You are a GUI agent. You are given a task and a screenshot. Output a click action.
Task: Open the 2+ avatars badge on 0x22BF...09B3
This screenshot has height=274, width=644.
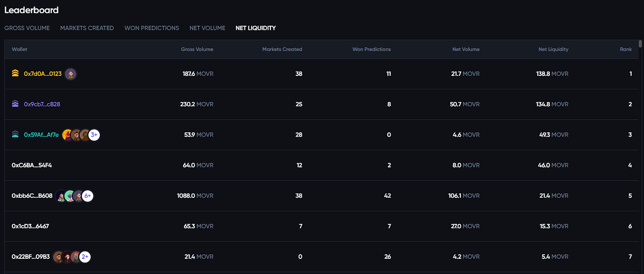coord(85,257)
